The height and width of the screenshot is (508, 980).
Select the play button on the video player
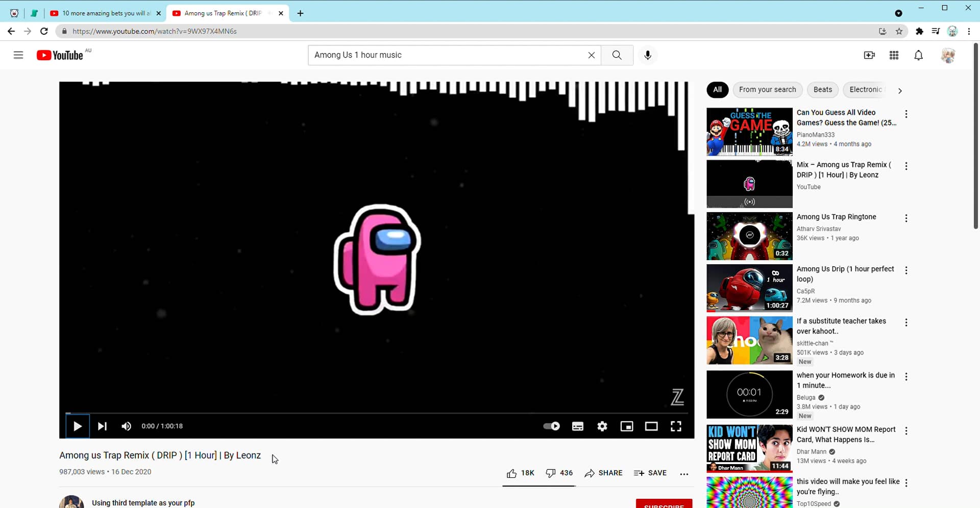click(77, 426)
